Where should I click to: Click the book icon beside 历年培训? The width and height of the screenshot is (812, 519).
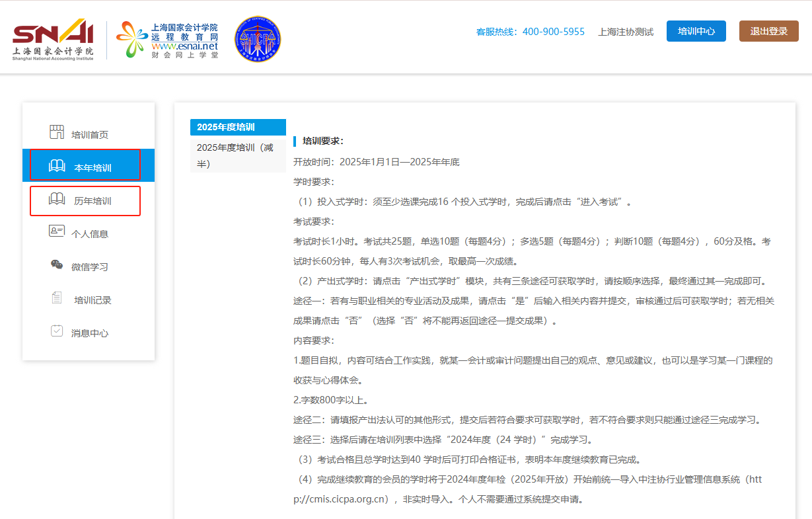[57, 199]
